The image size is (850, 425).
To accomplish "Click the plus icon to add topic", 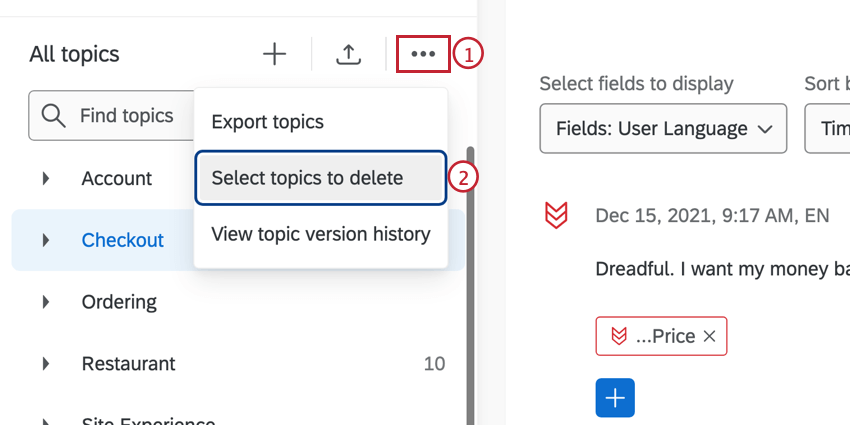I will coord(274,55).
